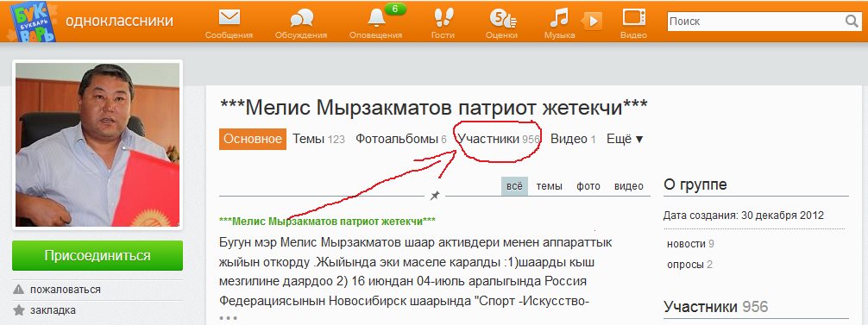The image size is (868, 325).
Task: Open the Видео TV icon
Action: tap(634, 17)
